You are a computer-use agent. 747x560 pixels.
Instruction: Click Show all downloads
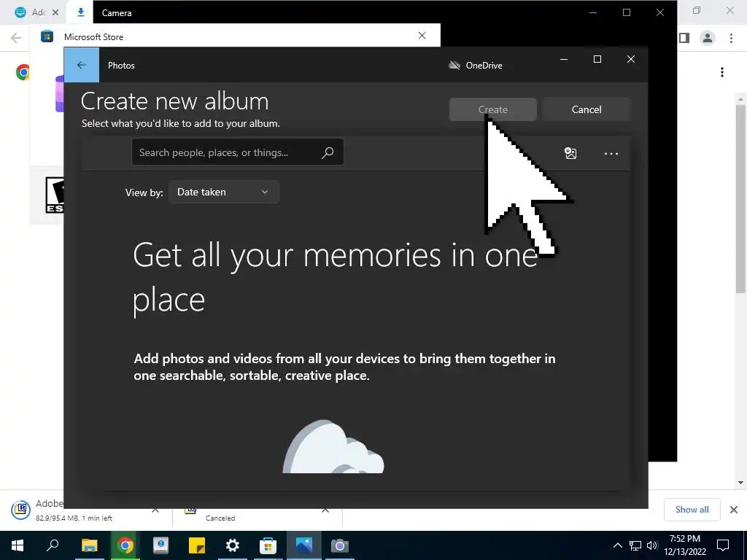tap(692, 510)
